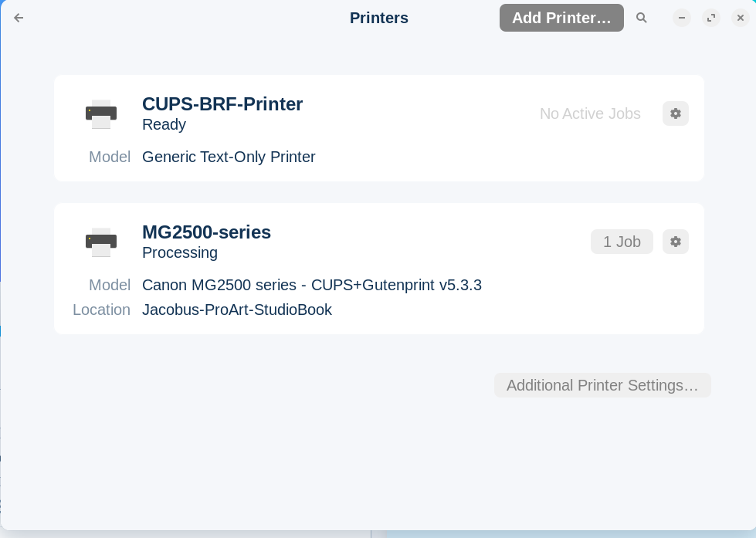Viewport: 756px width, 538px height.
Task: Click the MG2500-series printer icon
Action: coord(101,242)
